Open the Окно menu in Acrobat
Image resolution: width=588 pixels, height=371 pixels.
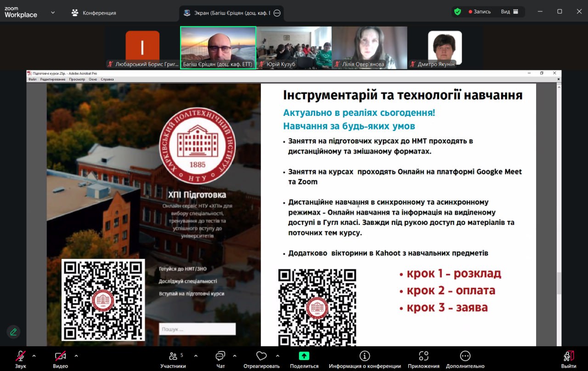click(93, 79)
